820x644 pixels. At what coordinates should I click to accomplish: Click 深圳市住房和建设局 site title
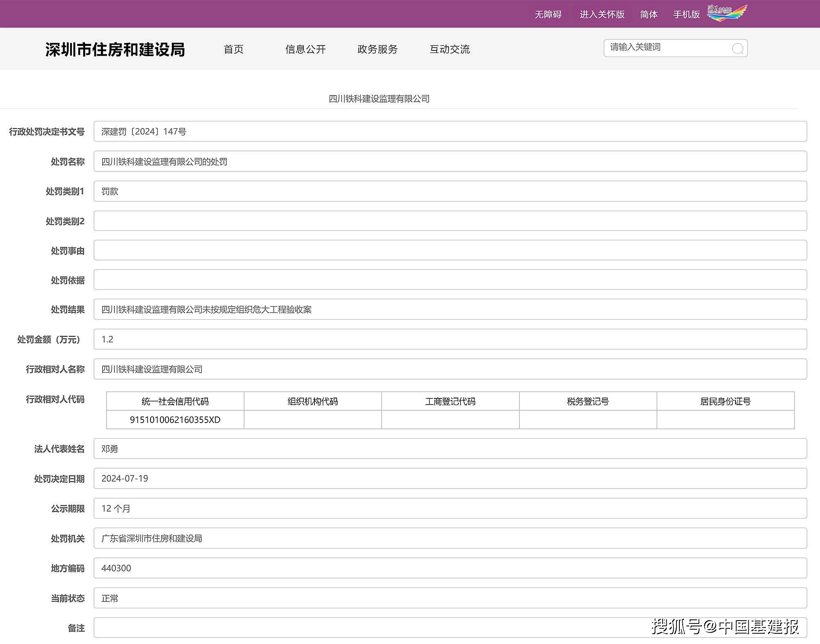(115, 50)
